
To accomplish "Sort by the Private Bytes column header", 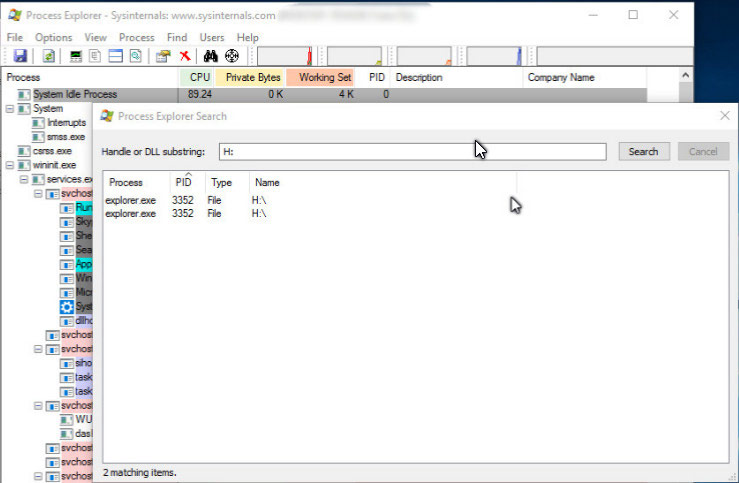I will pos(249,77).
